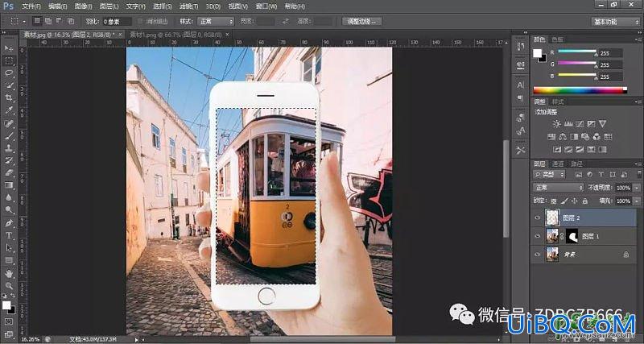644x344 pixels.
Task: Open the Character panel icon (A)
Action: click(520, 85)
